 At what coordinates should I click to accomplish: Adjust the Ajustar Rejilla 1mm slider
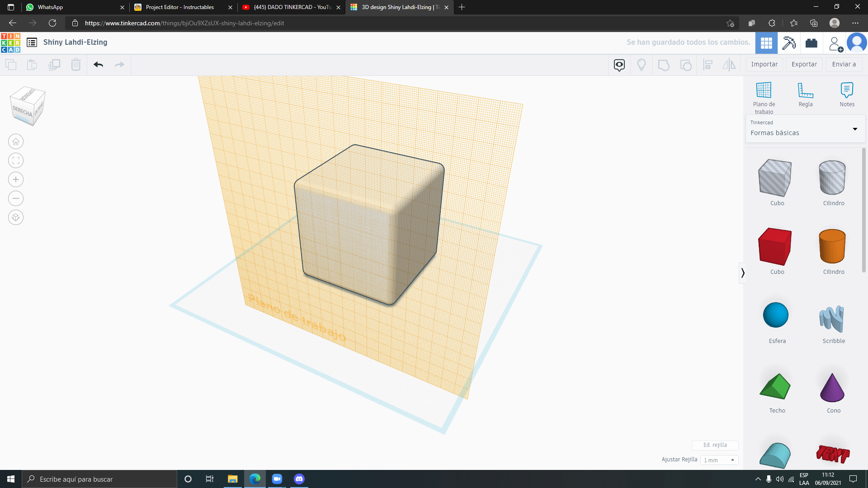point(720,460)
